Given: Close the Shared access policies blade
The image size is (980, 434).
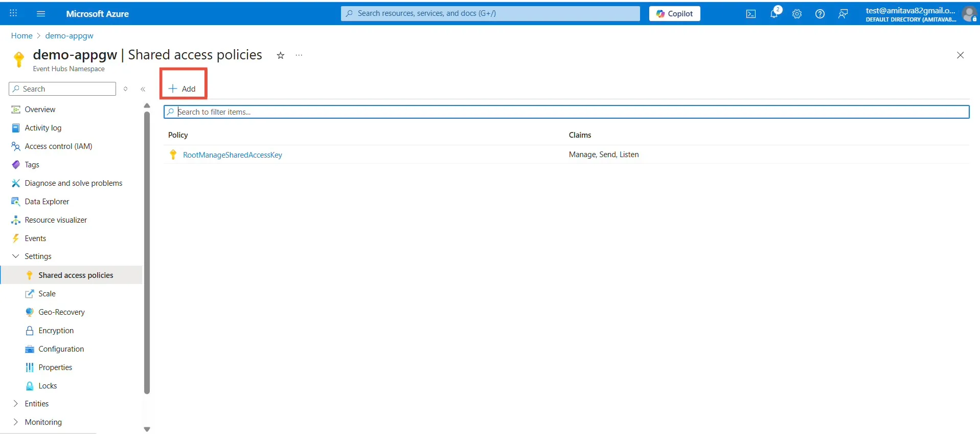Looking at the screenshot, I should click(x=961, y=55).
